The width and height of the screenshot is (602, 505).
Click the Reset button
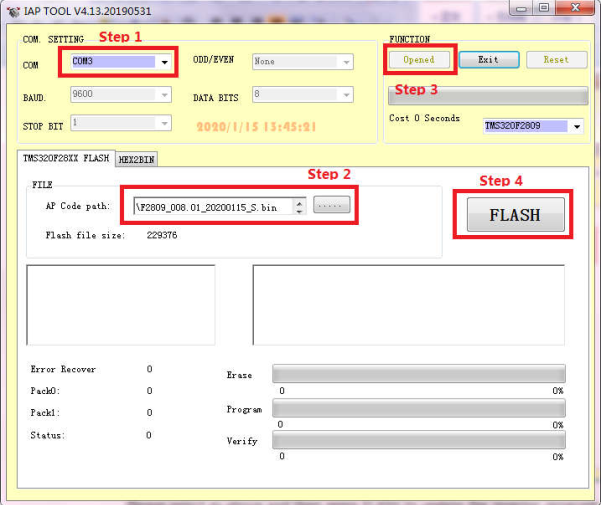(556, 60)
